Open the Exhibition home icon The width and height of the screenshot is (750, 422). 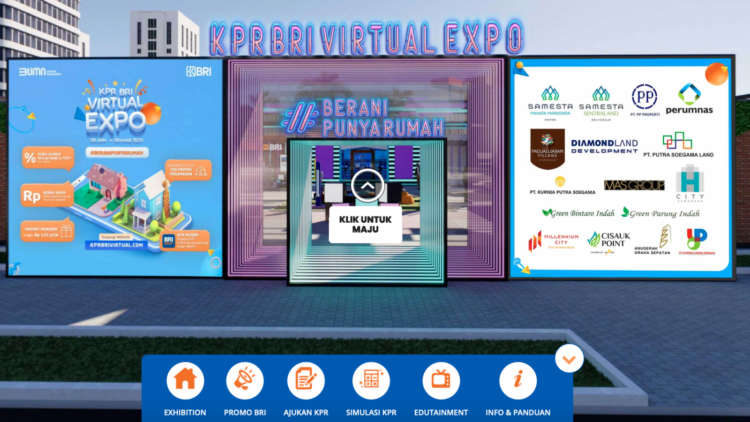(x=185, y=381)
